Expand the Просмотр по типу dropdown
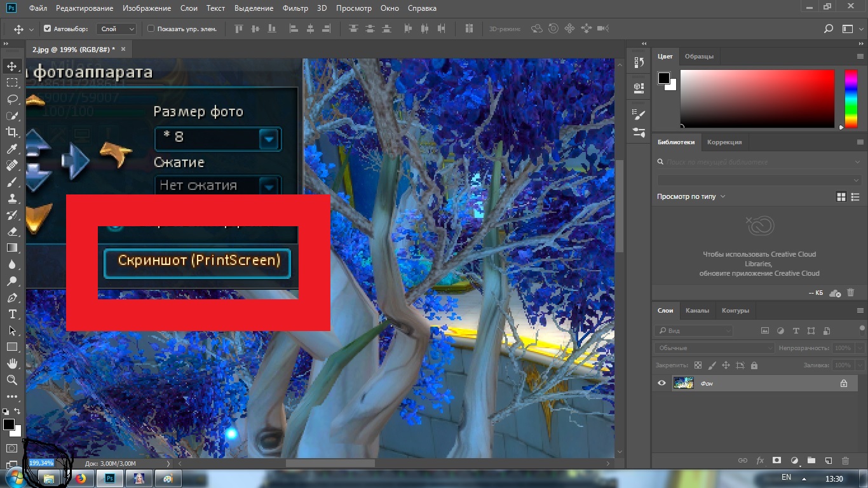868x488 pixels. coord(691,196)
